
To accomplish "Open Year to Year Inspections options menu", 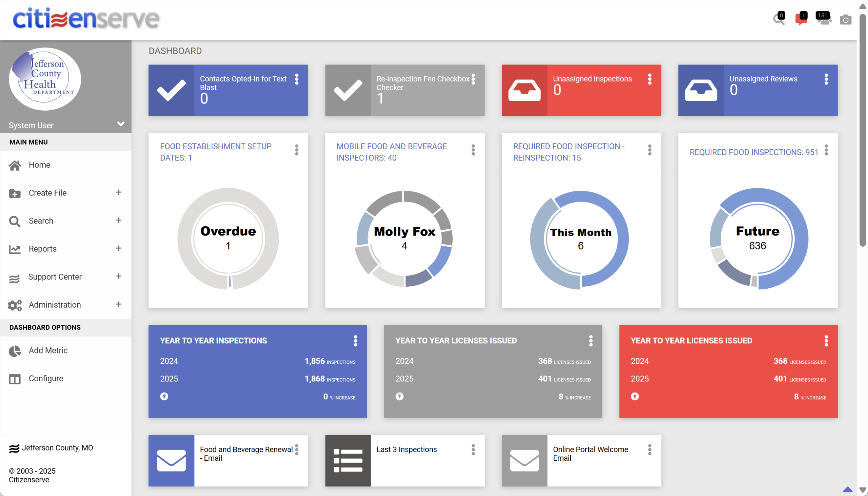I will pyautogui.click(x=355, y=341).
